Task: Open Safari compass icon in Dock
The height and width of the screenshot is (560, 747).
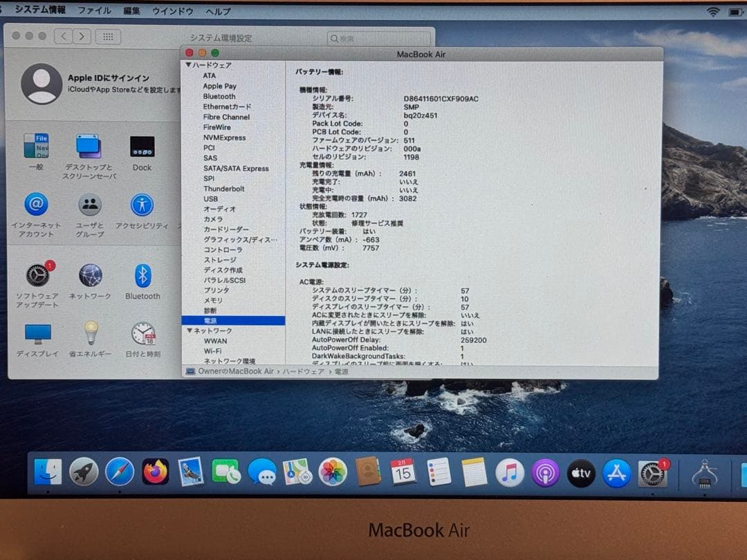Action: click(120, 472)
